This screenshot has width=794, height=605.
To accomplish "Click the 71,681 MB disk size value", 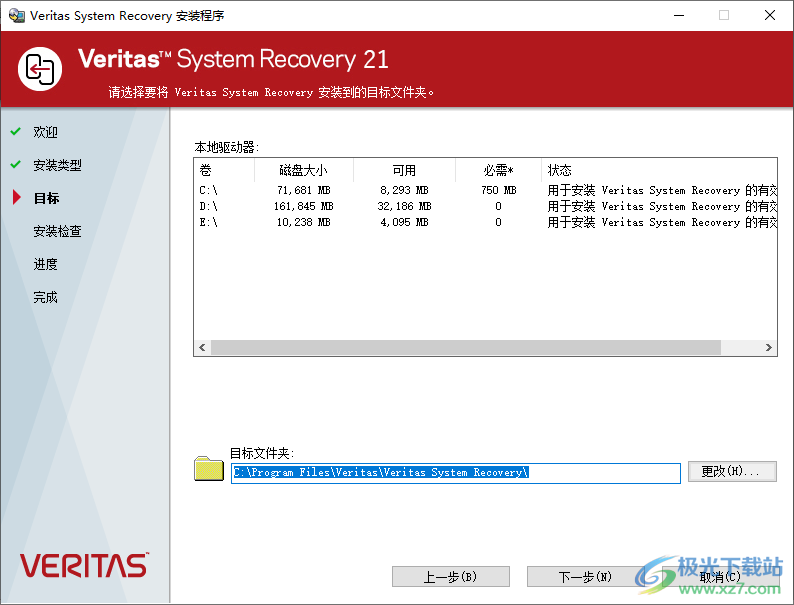I will click(x=304, y=190).
